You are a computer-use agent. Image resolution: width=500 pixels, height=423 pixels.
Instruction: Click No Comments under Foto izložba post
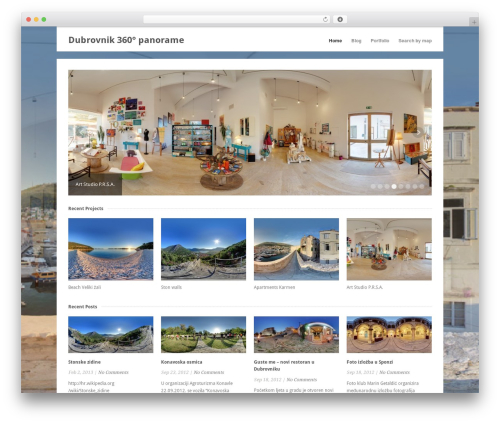(395, 372)
